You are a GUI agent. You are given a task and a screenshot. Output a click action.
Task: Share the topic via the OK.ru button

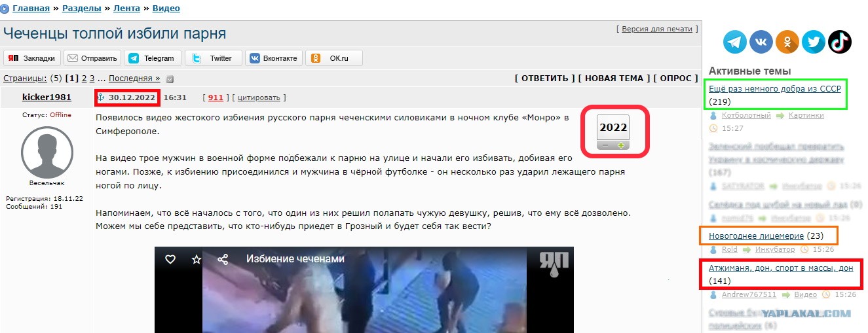pyautogui.click(x=333, y=58)
